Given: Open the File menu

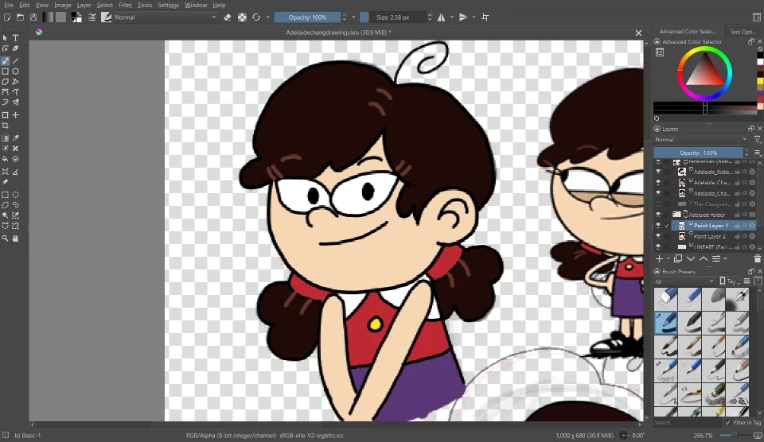Looking at the screenshot, I should (x=9, y=5).
